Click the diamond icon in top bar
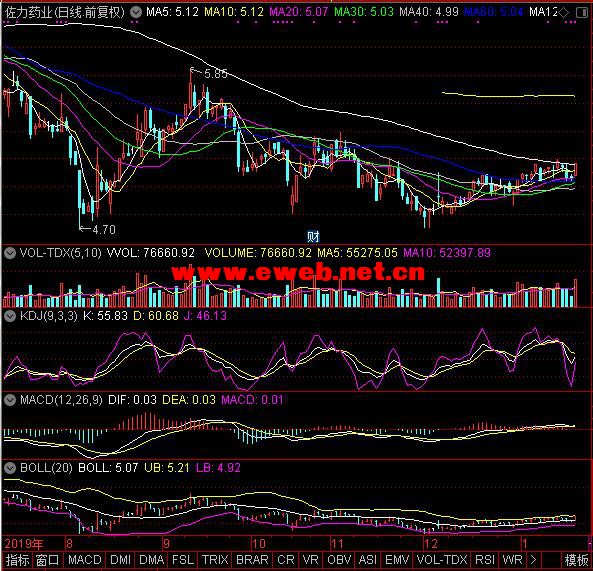The image size is (593, 571). (x=564, y=12)
